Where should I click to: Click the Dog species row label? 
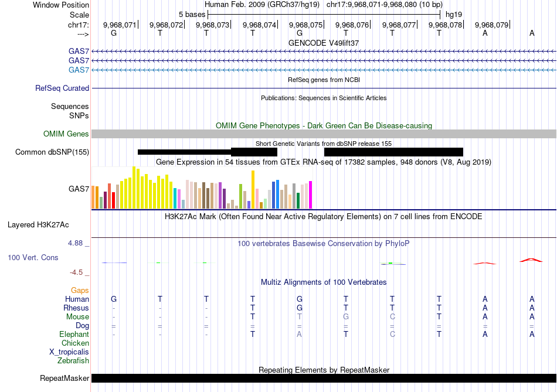(82, 326)
